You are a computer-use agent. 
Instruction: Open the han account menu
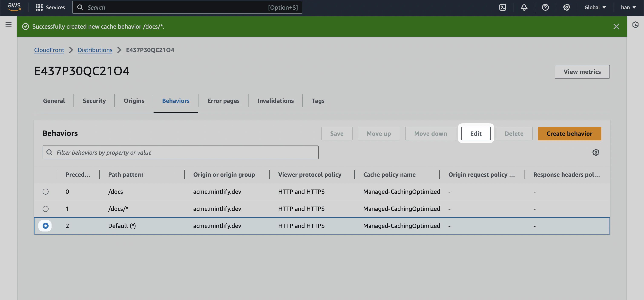pyautogui.click(x=628, y=7)
